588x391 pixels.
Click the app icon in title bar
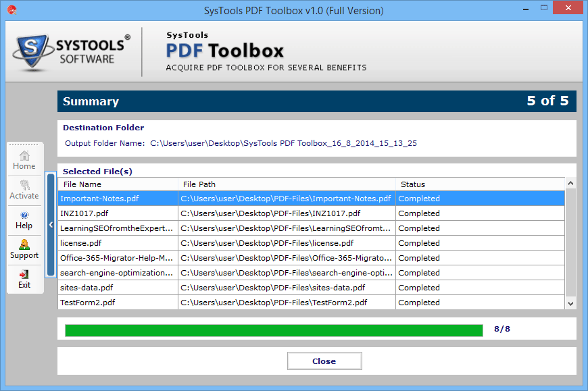pos(12,10)
